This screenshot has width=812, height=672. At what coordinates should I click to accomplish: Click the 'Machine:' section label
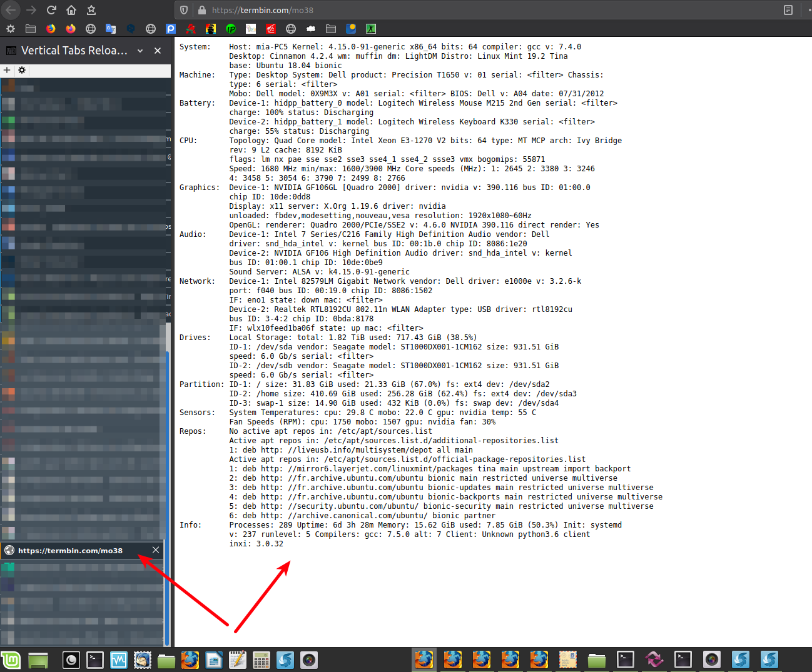[197, 75]
